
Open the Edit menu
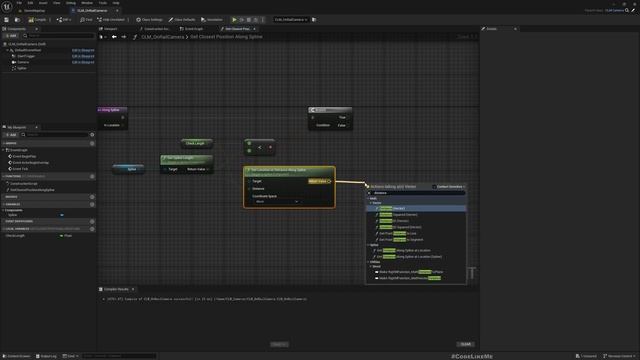click(x=30, y=3)
